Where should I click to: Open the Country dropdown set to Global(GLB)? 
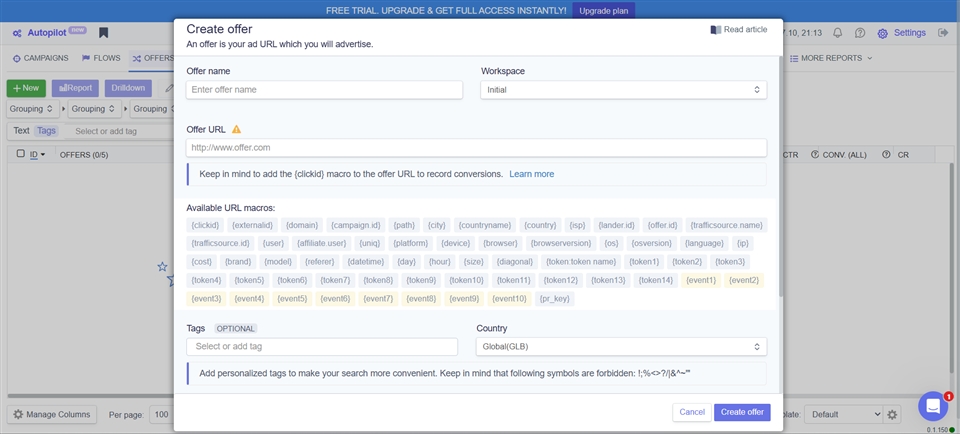point(621,347)
